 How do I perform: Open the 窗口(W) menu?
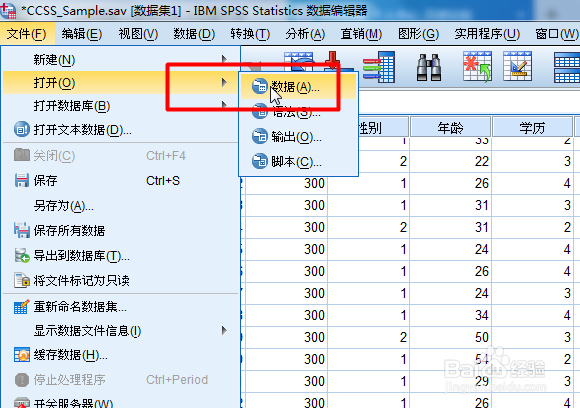coord(556,34)
